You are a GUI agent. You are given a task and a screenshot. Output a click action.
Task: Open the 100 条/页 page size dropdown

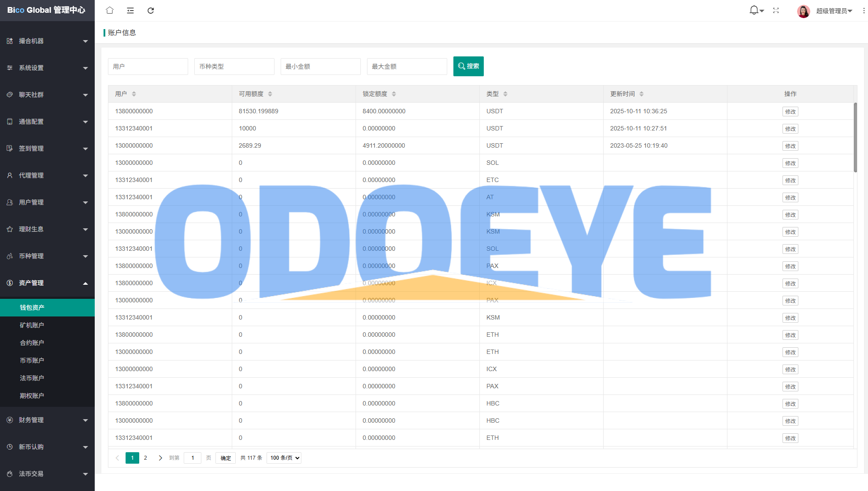pos(284,458)
